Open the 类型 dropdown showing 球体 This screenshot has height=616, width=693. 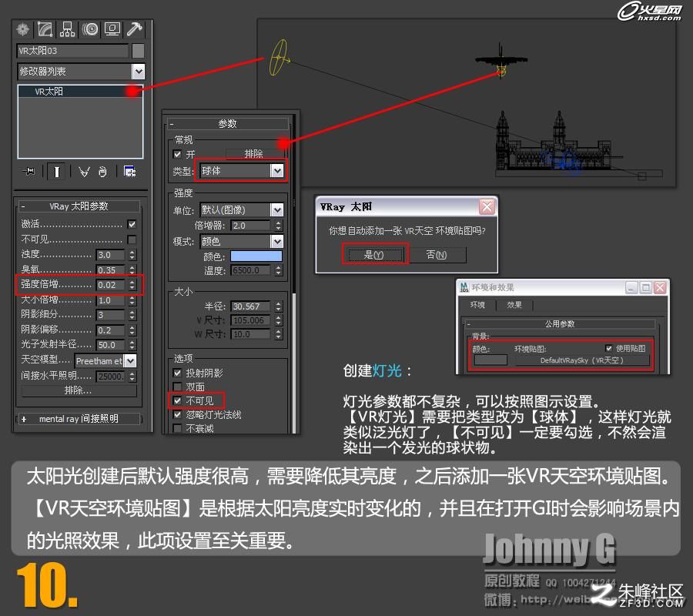(277, 171)
